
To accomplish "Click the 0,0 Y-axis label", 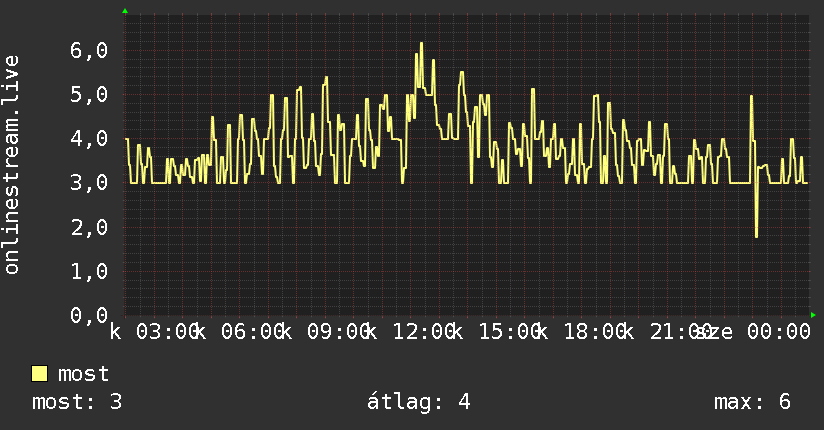I will point(89,315).
